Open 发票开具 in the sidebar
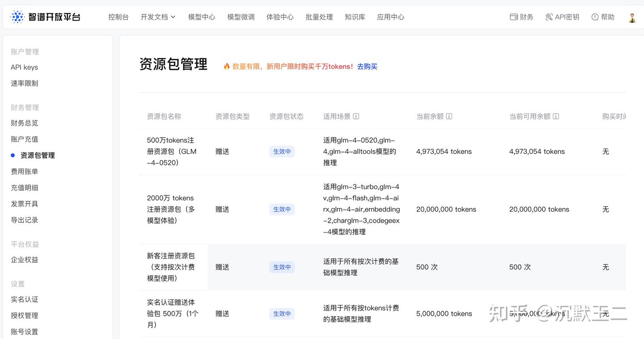This screenshot has height=339, width=644. pyautogui.click(x=25, y=203)
